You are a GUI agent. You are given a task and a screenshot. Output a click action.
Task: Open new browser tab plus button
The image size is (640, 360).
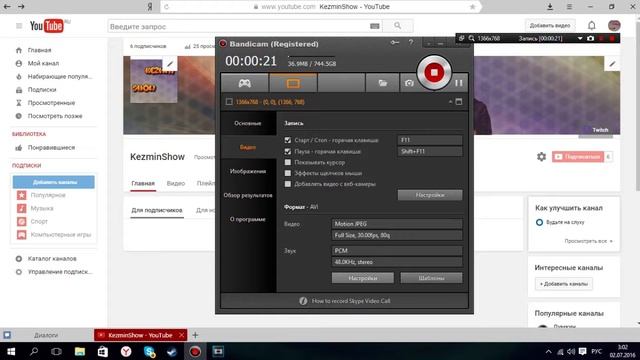195,335
